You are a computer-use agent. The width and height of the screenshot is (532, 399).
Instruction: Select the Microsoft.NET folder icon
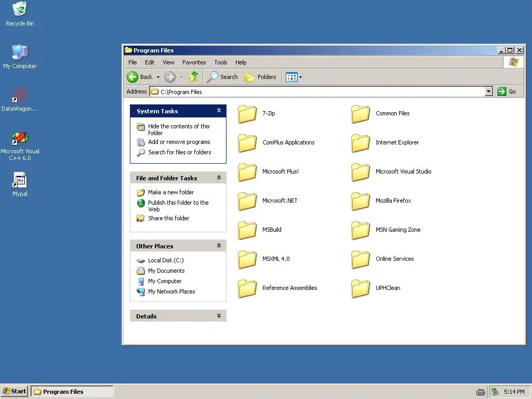tap(247, 201)
